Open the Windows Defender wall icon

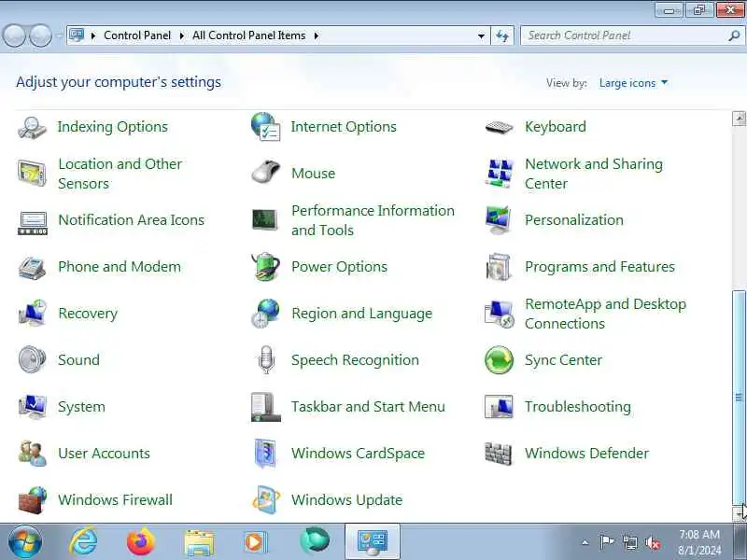pos(499,454)
